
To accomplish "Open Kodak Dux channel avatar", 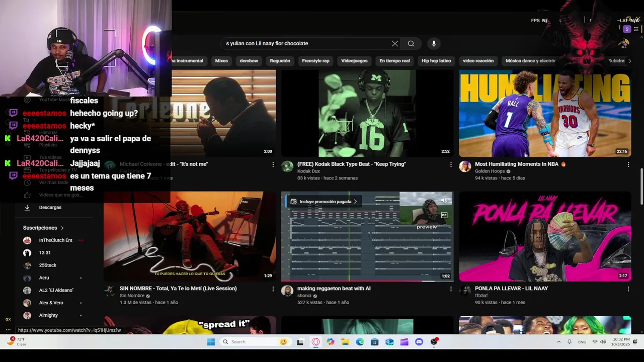I will click(x=287, y=166).
